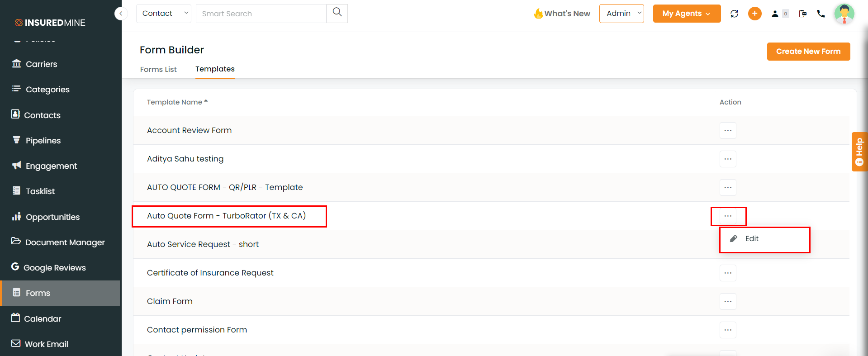Open the orange Help side tab
This screenshot has height=356, width=868.
[859, 152]
